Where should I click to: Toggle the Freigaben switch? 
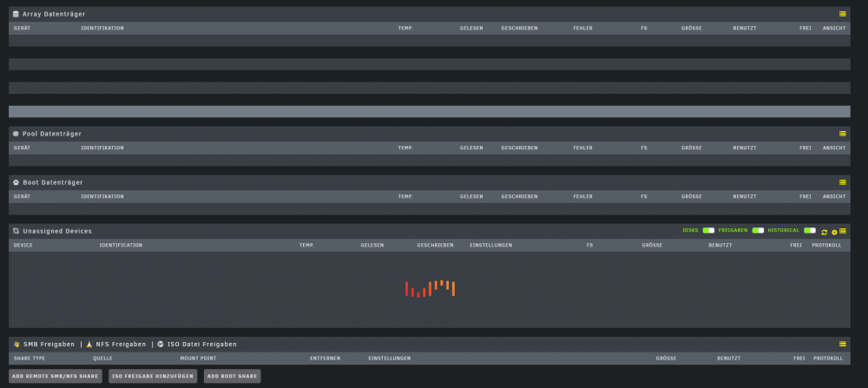tap(758, 230)
